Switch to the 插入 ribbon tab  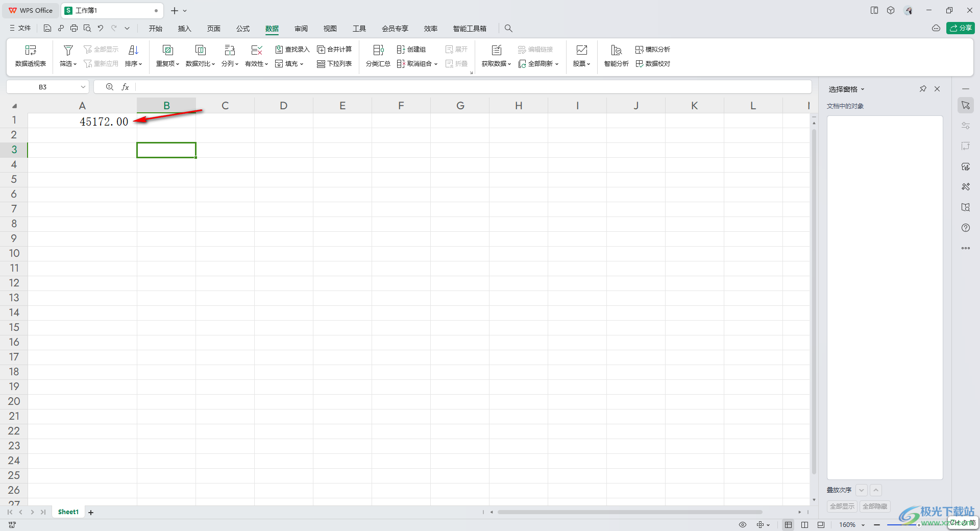(184, 29)
